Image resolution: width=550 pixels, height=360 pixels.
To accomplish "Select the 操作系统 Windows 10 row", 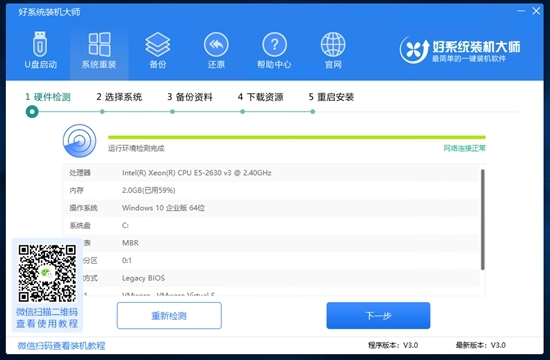I will click(271, 208).
